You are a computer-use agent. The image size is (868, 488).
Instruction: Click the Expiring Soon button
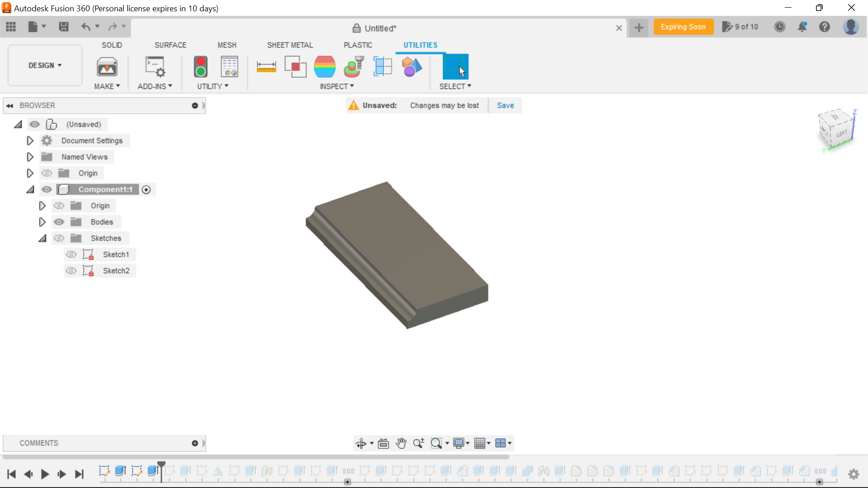pos(683,27)
